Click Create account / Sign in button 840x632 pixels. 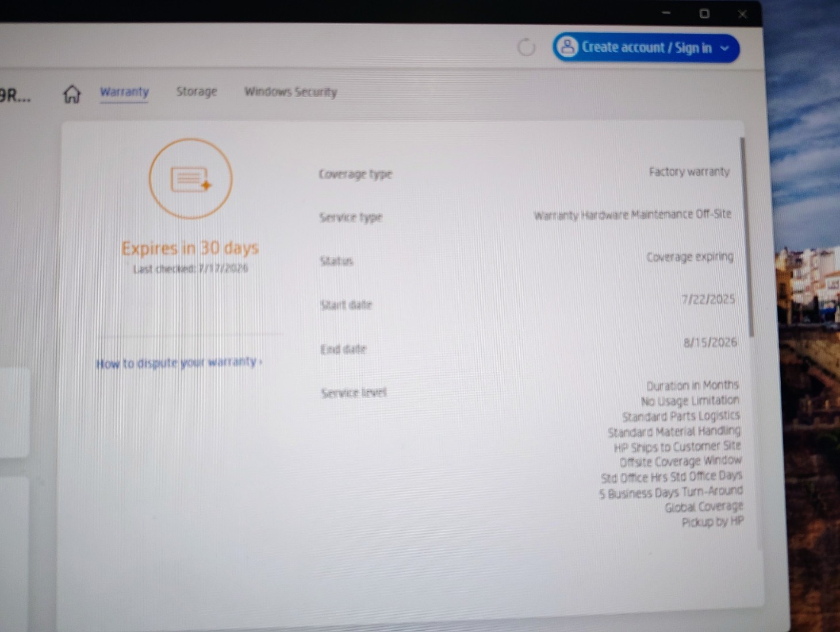click(646, 48)
